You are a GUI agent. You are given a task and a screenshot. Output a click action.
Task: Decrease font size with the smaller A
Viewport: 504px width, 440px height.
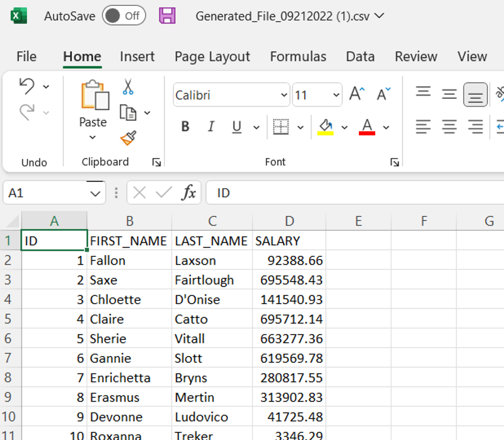tap(383, 94)
